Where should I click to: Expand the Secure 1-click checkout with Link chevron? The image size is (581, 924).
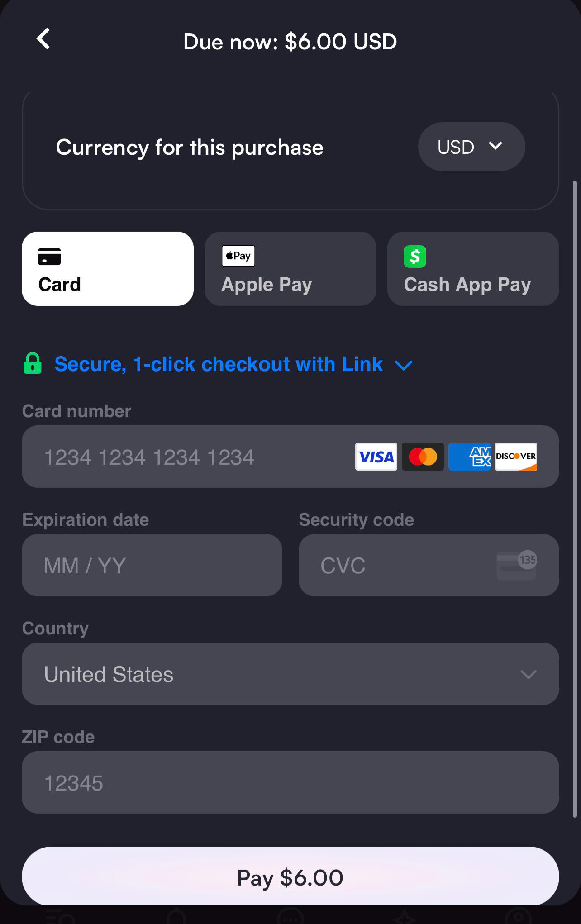tap(404, 365)
